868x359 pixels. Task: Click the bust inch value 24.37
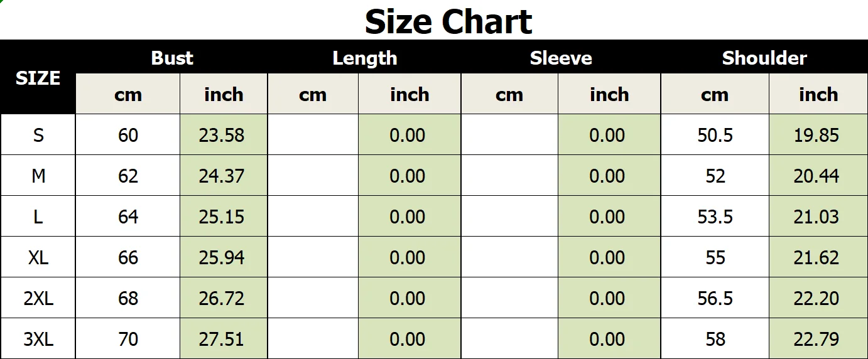222,176
